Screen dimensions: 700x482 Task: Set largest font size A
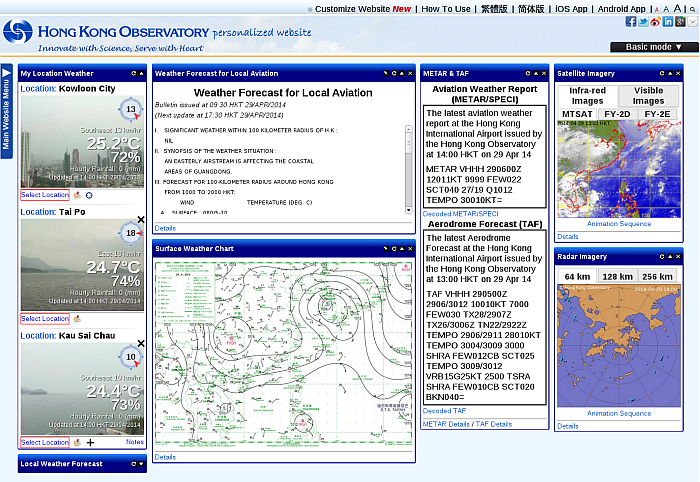[677, 8]
